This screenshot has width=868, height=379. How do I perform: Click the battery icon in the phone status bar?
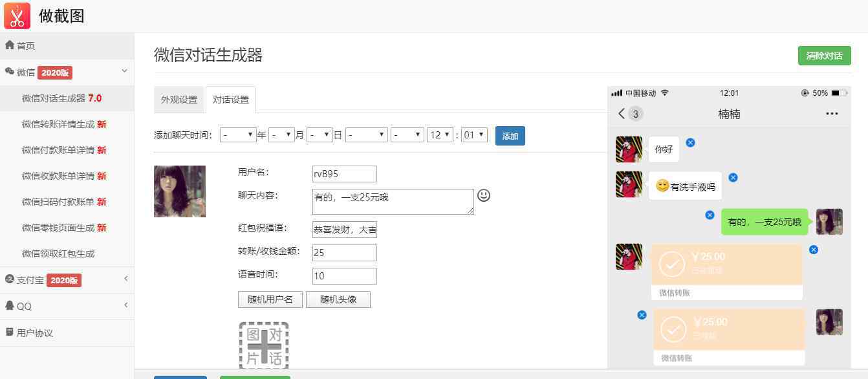pyautogui.click(x=839, y=93)
